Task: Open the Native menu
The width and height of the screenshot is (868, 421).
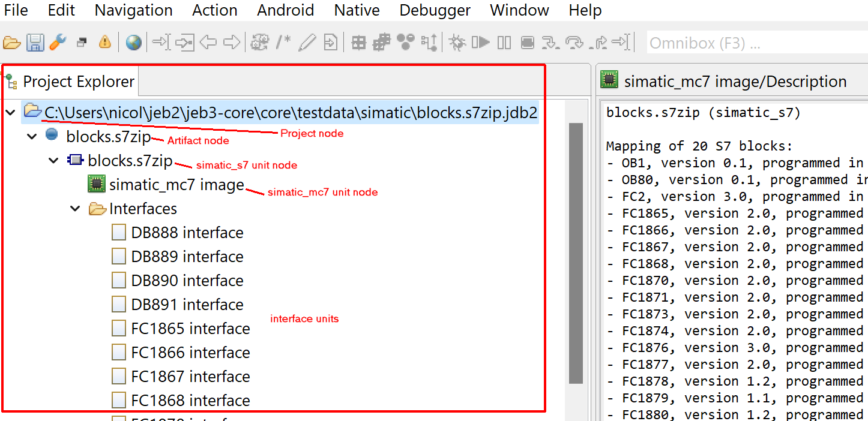Action: [357, 10]
